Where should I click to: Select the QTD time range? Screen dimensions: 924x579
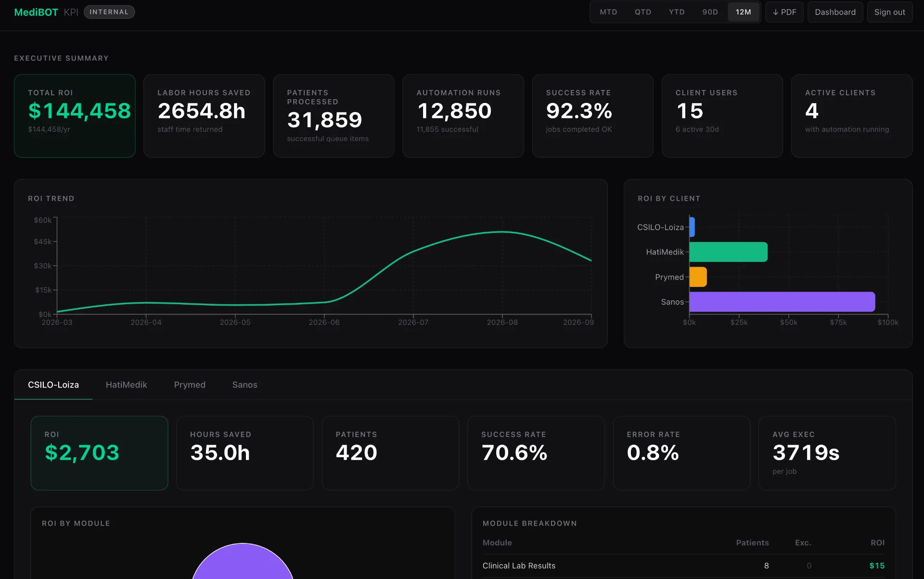point(642,12)
